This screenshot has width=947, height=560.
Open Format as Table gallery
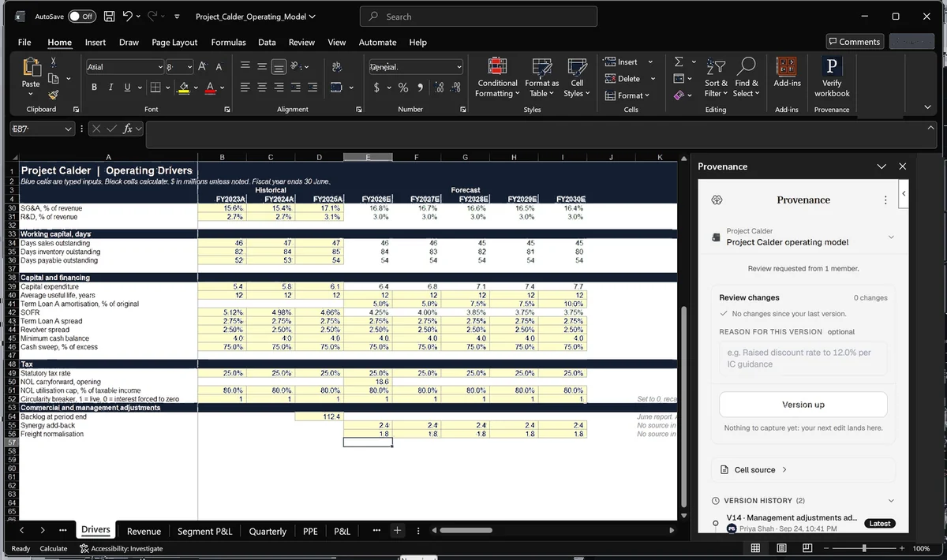click(541, 77)
